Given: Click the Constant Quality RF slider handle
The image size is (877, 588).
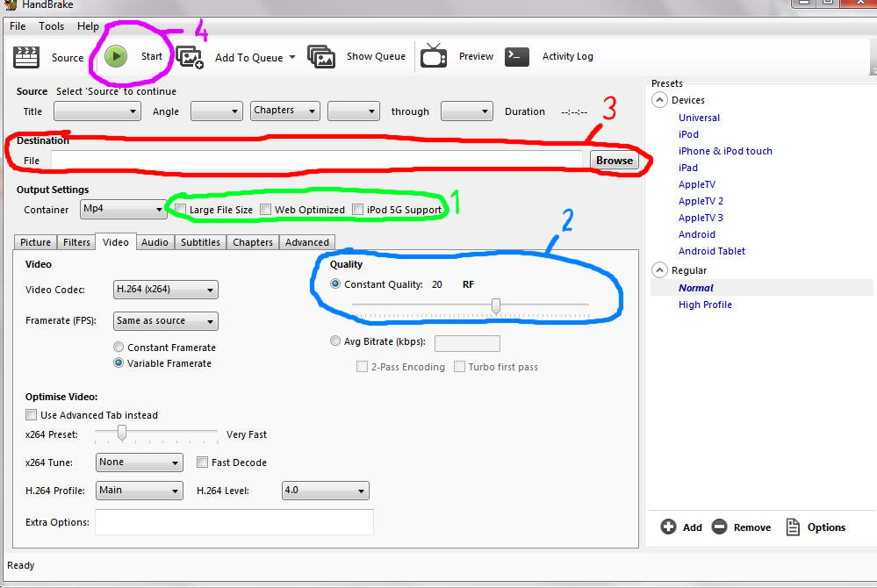Looking at the screenshot, I should click(495, 305).
